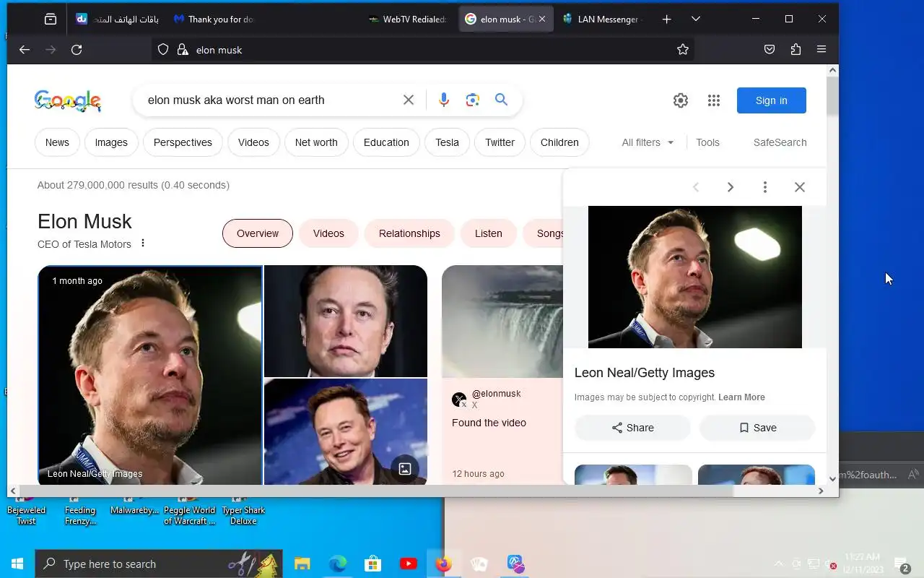Select the knowledge panel Videos chip
The height and width of the screenshot is (578, 924).
pyautogui.click(x=328, y=233)
